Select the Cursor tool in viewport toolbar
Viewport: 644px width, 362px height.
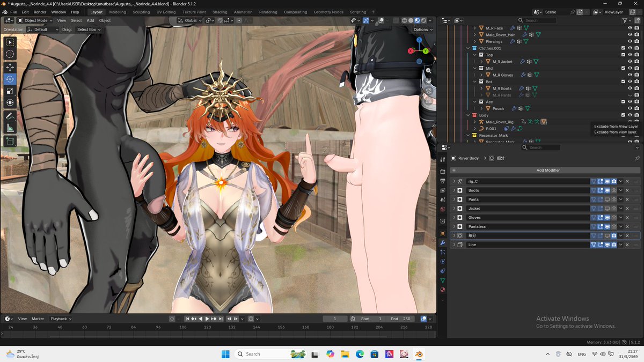10,54
